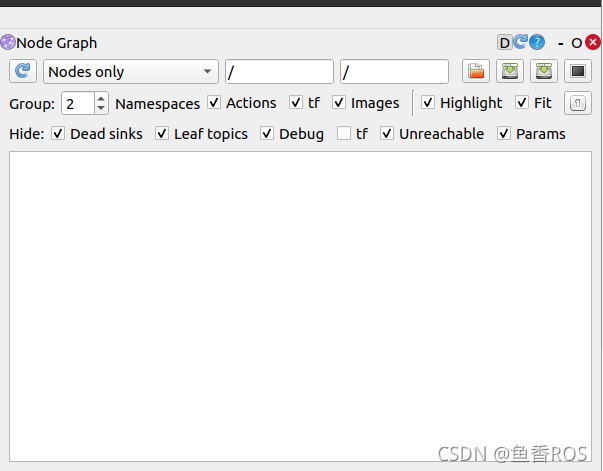Viewport: 603px width, 471px height.
Task: Uncheck the Actions checkbox
Action: [x=214, y=103]
